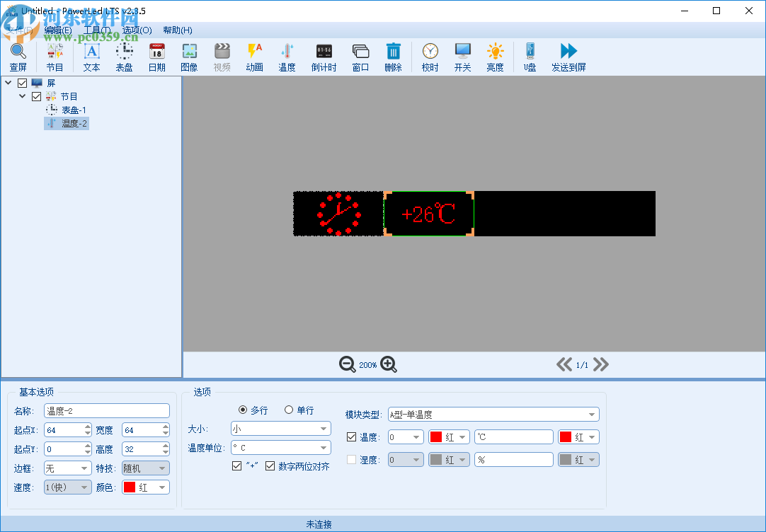Screen dimensions: 766x532
Task: Click the 删除 delete icon
Action: pyautogui.click(x=394, y=57)
